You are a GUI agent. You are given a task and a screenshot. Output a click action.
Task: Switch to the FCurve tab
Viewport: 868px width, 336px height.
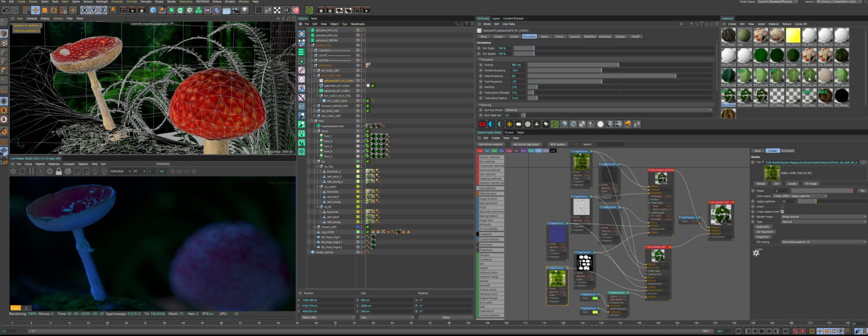click(509, 132)
